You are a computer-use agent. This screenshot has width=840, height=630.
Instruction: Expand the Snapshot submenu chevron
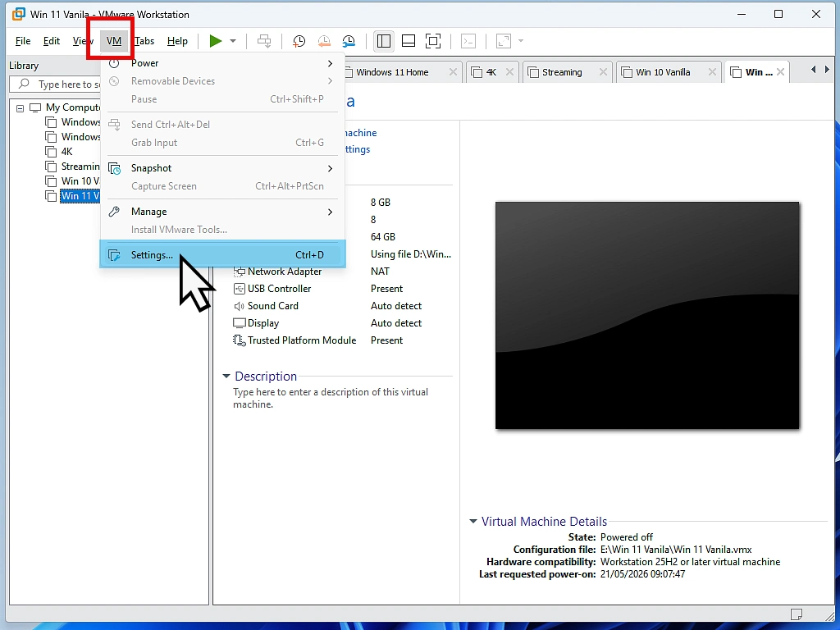(330, 168)
